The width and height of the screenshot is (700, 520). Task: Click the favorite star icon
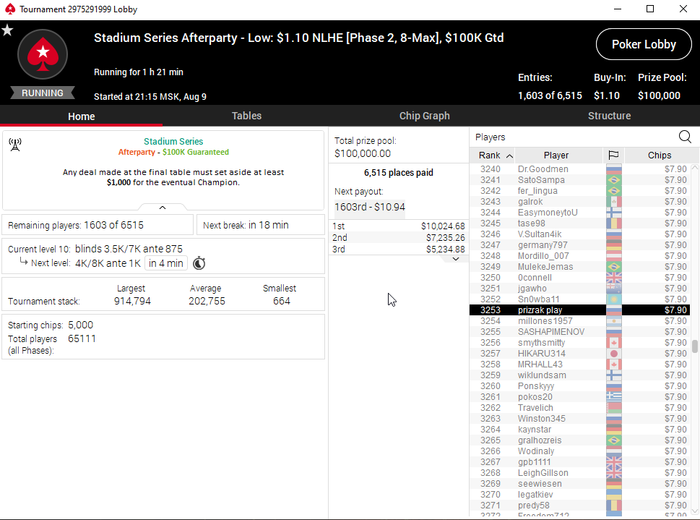click(x=7, y=30)
